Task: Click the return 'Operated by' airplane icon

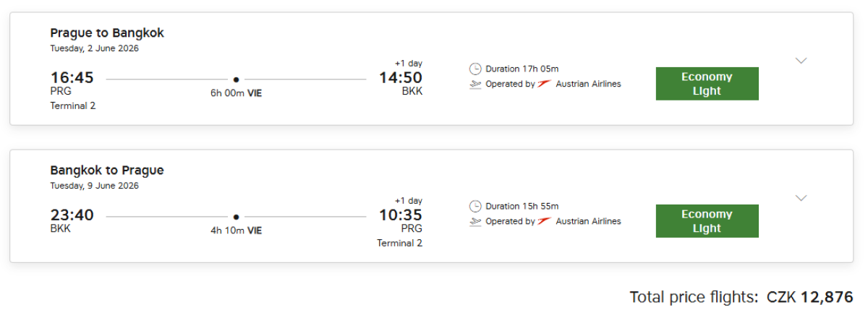Action: [x=475, y=221]
